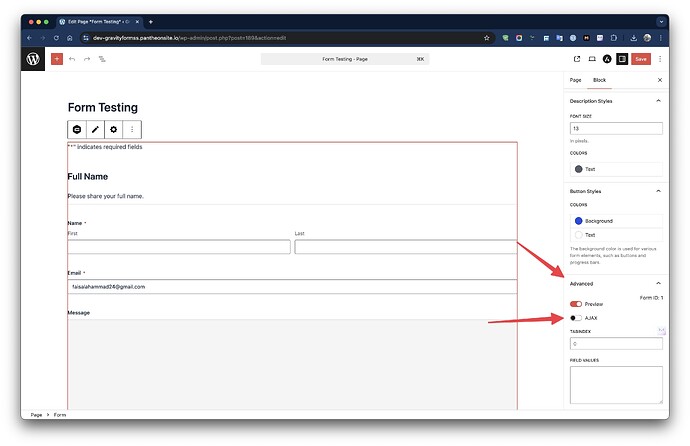
Task: Click the Form Testing page title
Action: [103, 107]
